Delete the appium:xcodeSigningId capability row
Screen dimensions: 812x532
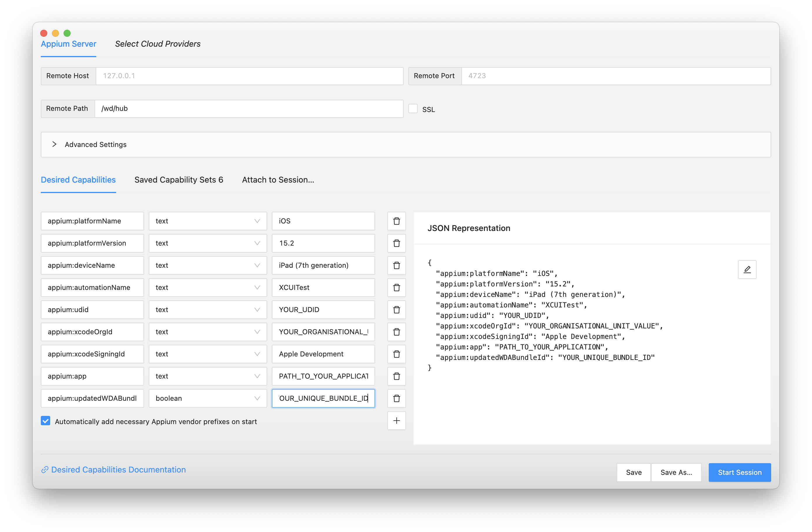[x=396, y=354]
